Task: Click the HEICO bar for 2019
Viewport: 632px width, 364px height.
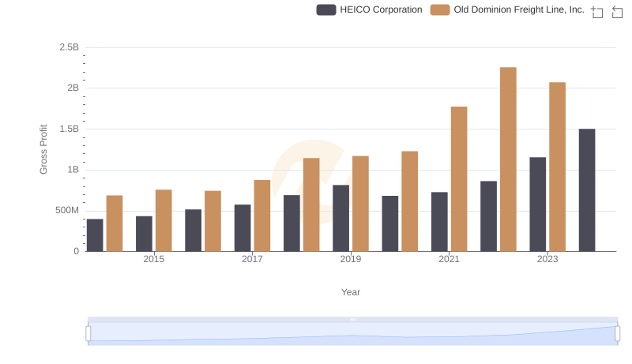Action: coord(341,218)
